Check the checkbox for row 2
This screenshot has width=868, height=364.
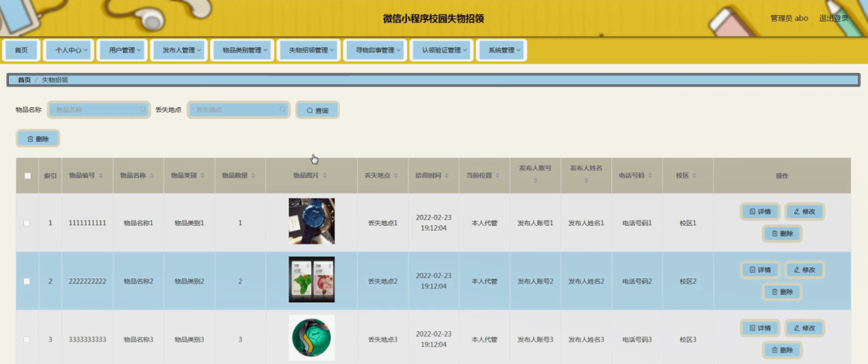(x=27, y=281)
